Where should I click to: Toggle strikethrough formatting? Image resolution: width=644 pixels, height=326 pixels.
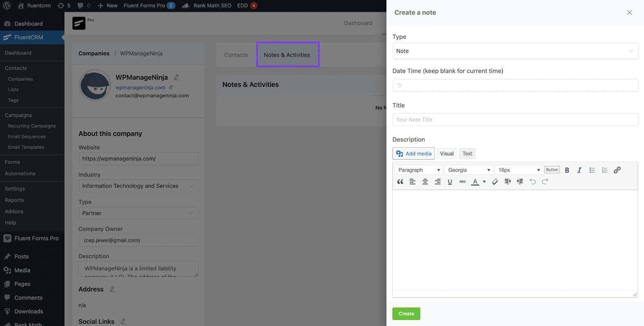point(462,182)
